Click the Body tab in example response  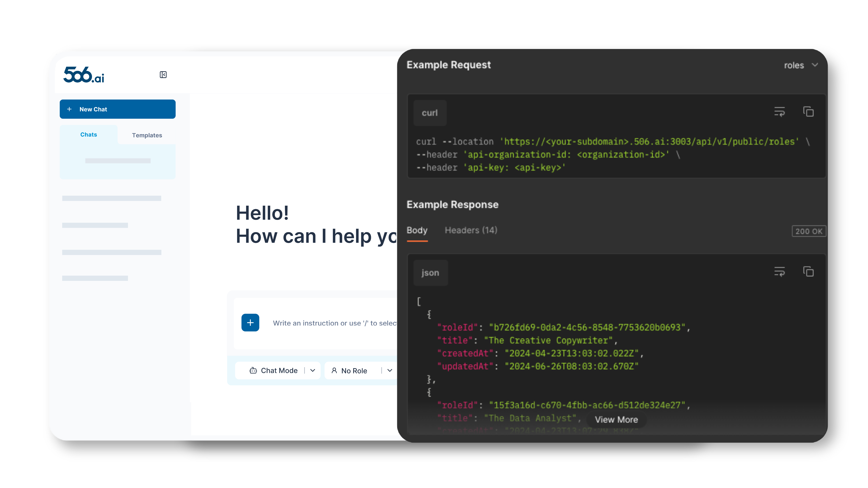tap(417, 230)
